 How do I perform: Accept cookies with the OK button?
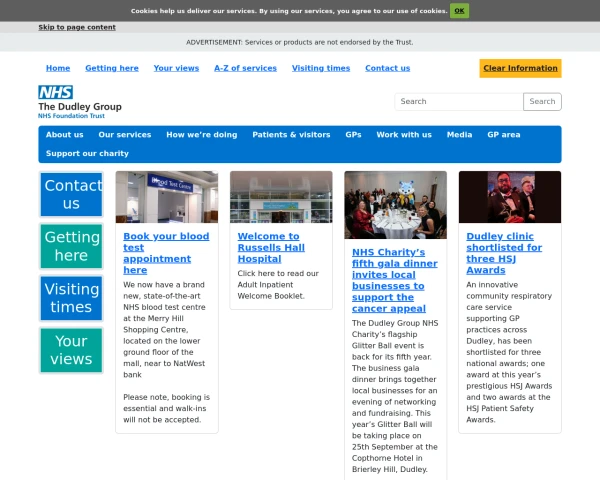click(x=459, y=11)
